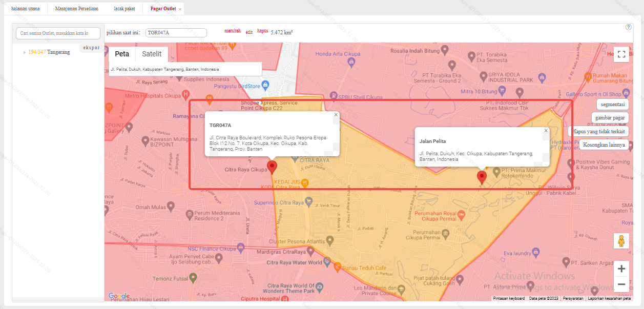Screen dimensions: 644x309
Task: Switch map to Peta view
Action: coord(122,54)
